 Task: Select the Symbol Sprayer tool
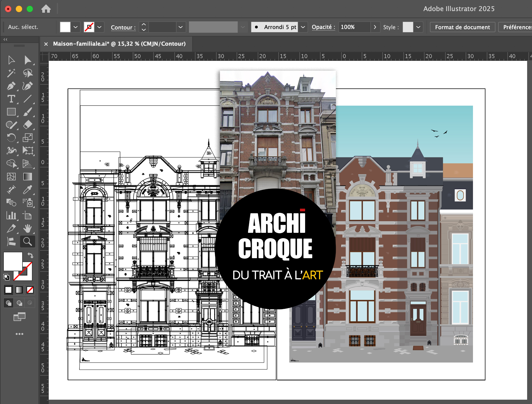28,203
